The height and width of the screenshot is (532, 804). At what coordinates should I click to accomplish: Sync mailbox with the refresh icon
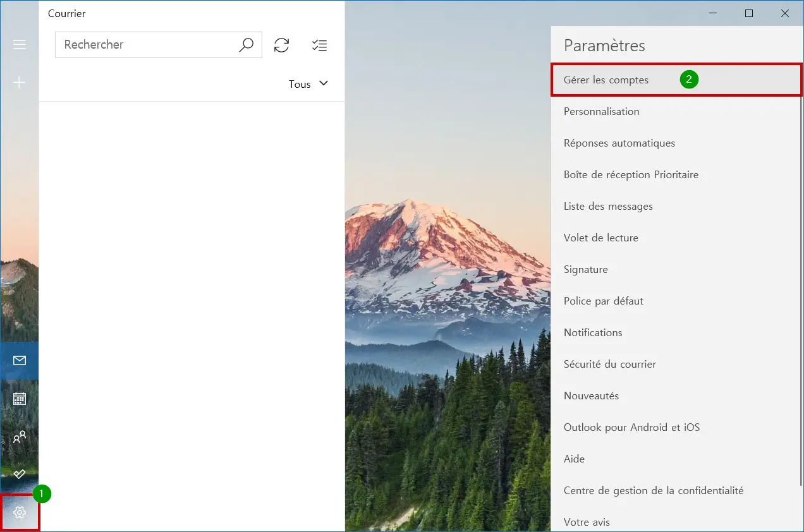282,45
